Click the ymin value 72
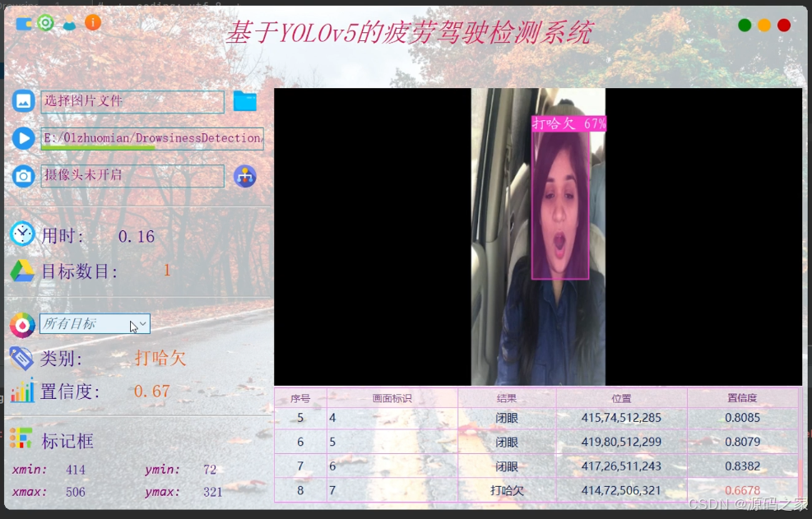 [x=210, y=470]
